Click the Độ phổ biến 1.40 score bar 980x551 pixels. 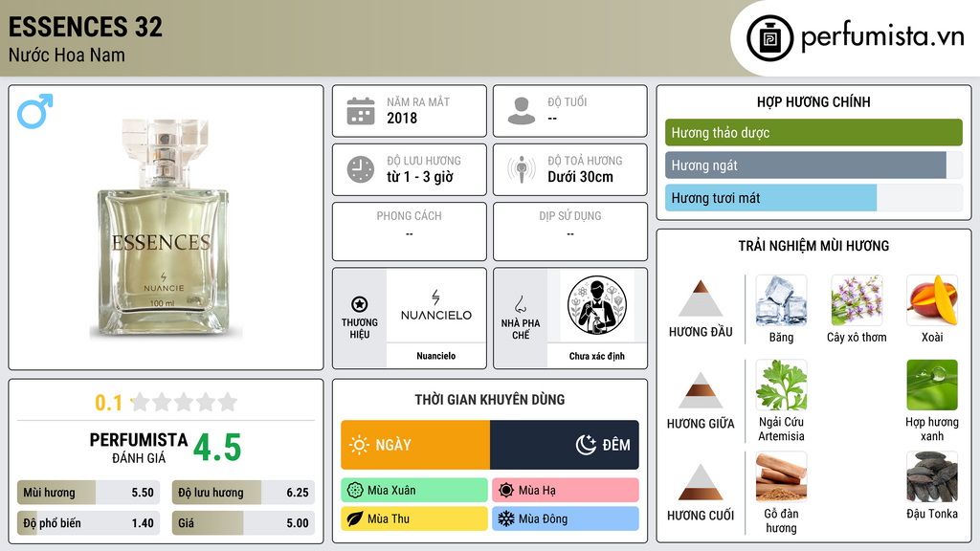88,523
